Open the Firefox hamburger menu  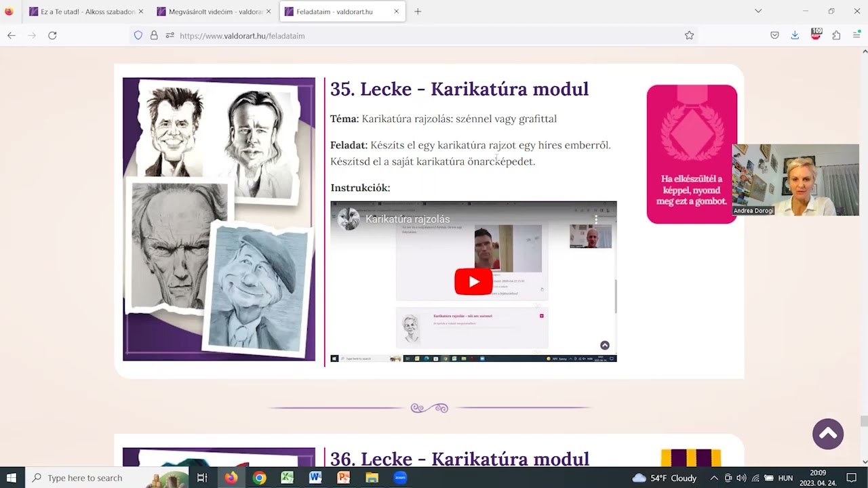pos(856,35)
